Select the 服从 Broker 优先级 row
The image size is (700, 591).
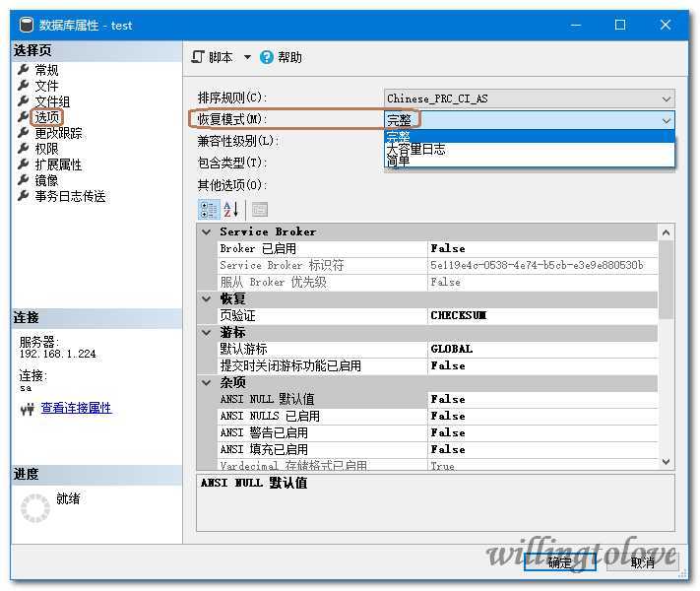[437, 283]
